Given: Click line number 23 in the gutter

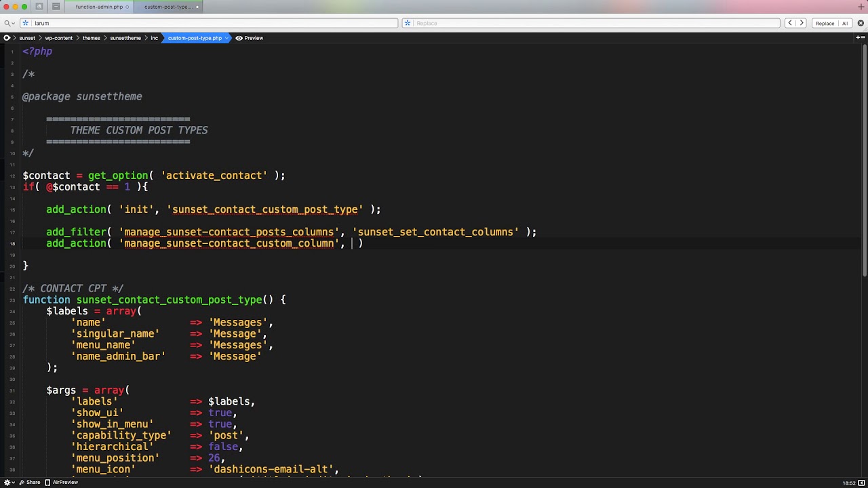Looking at the screenshot, I should 12,300.
